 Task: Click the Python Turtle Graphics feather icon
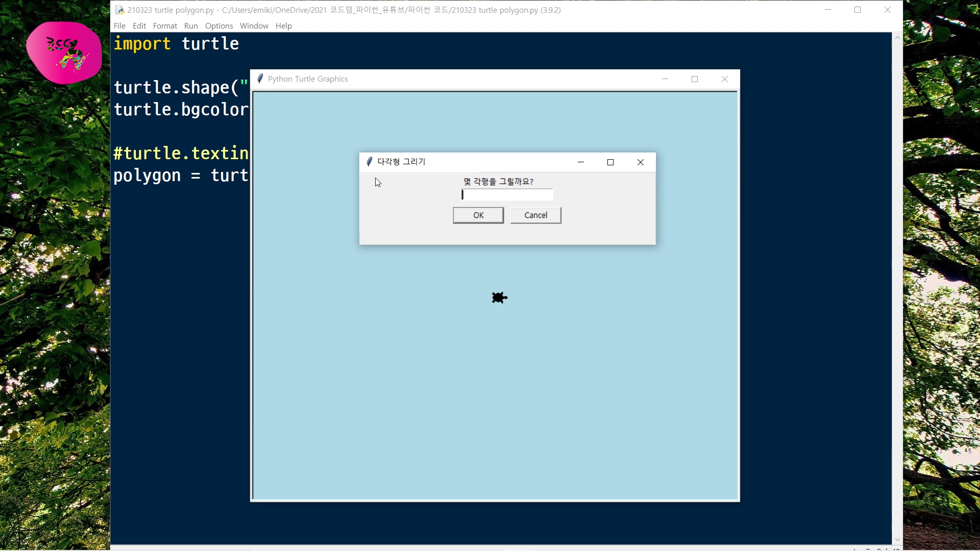[x=260, y=79]
